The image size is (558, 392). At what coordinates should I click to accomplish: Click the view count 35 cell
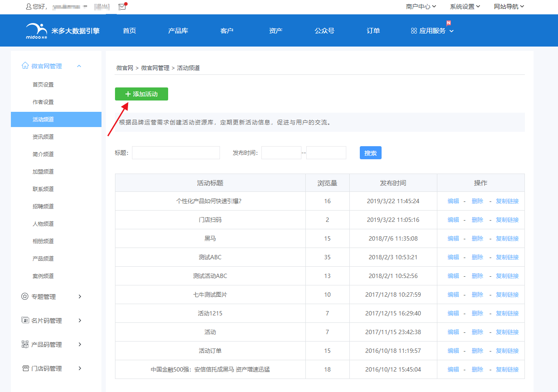pos(328,257)
